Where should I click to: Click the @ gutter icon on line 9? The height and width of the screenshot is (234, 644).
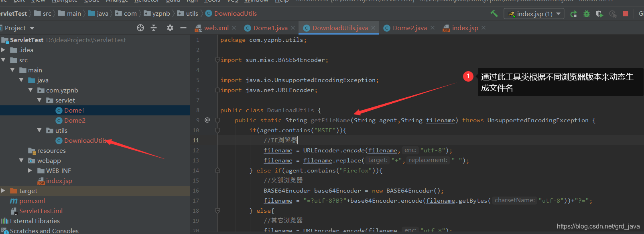tap(207, 120)
